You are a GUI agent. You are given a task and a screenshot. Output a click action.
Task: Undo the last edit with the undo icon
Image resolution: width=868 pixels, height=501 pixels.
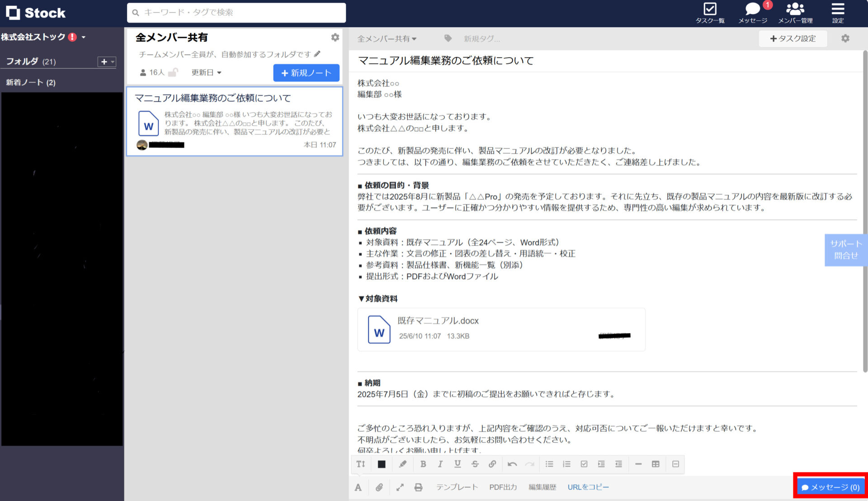click(512, 464)
